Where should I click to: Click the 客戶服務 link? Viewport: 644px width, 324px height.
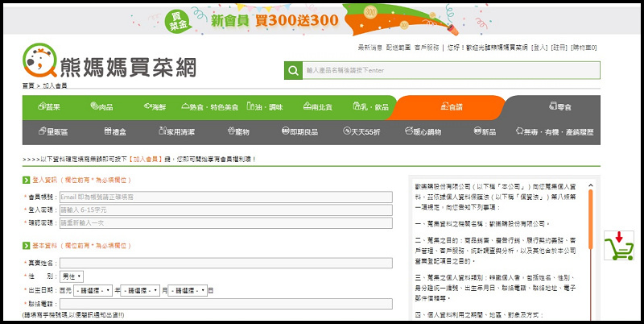(x=427, y=48)
